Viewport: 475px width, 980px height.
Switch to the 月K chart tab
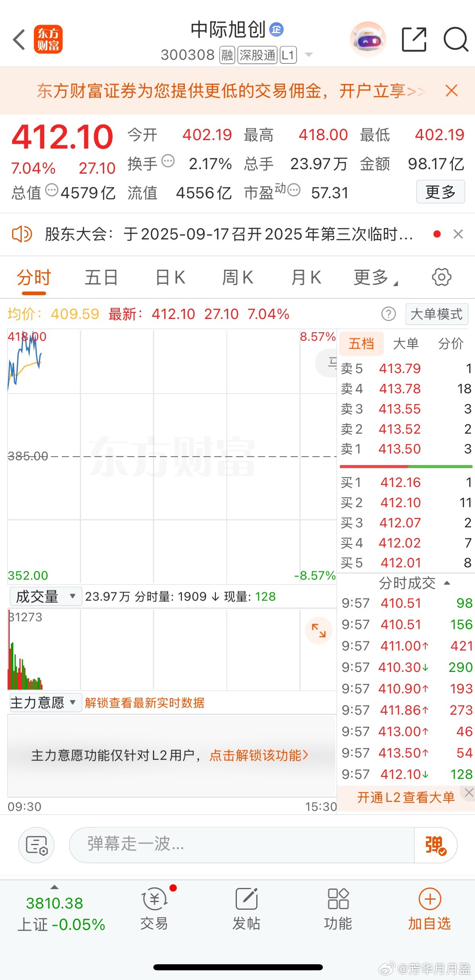pos(306,278)
